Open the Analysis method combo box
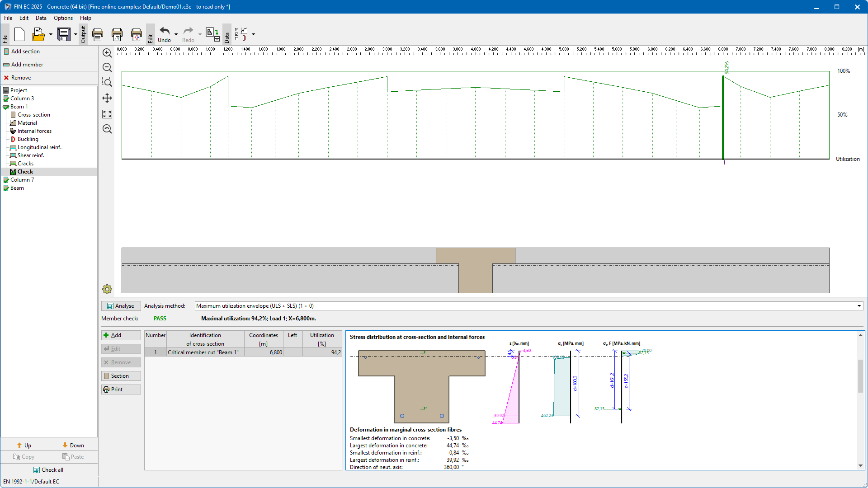Image resolution: width=868 pixels, height=488 pixels. click(528, 306)
